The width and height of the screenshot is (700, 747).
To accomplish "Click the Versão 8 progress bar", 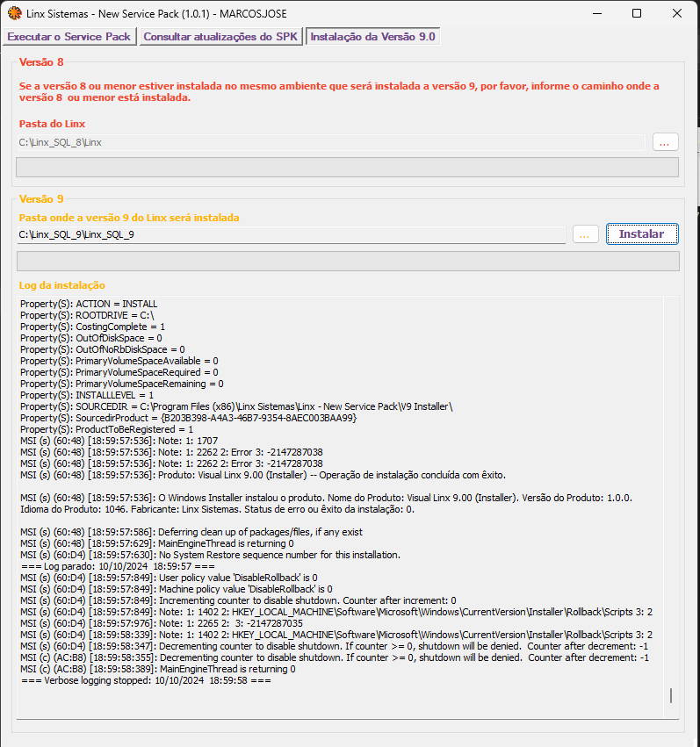I will [x=348, y=167].
